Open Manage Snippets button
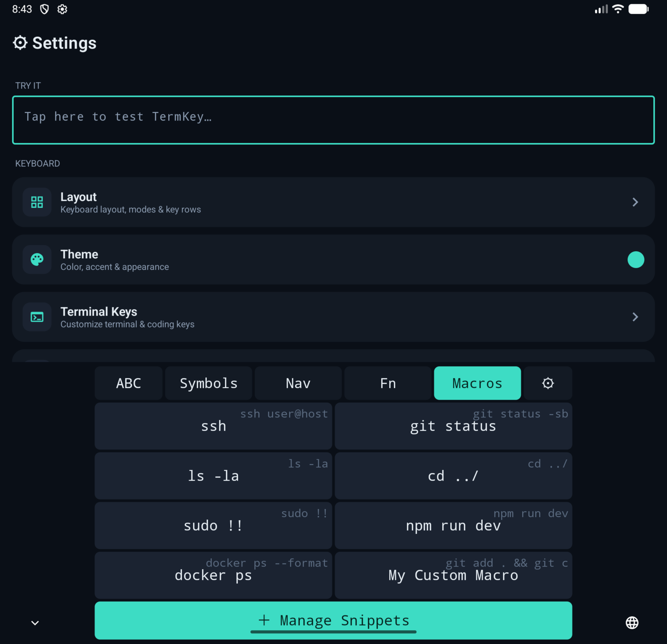667x644 pixels. [x=333, y=620]
